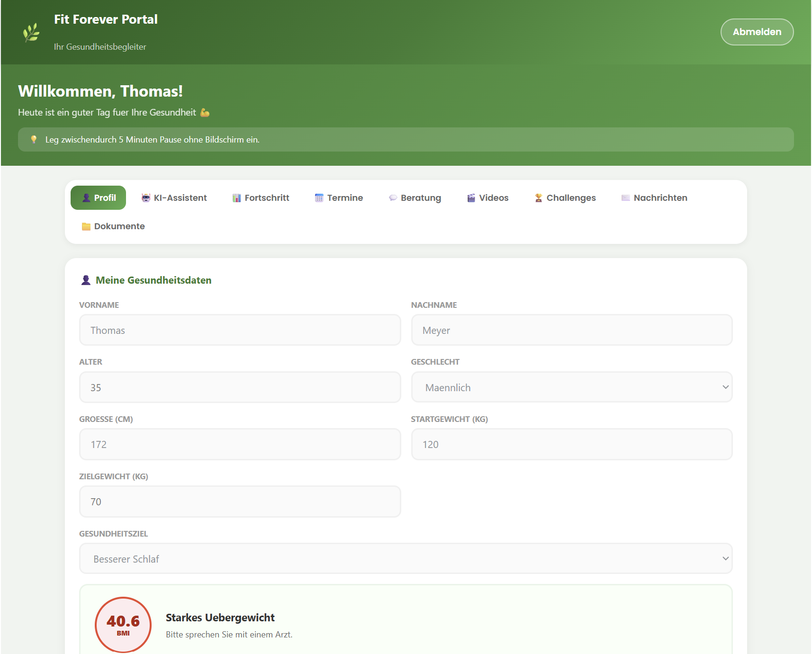Click the 'Willkommen, Thomas!' heading
The height and width of the screenshot is (654, 812).
[100, 91]
